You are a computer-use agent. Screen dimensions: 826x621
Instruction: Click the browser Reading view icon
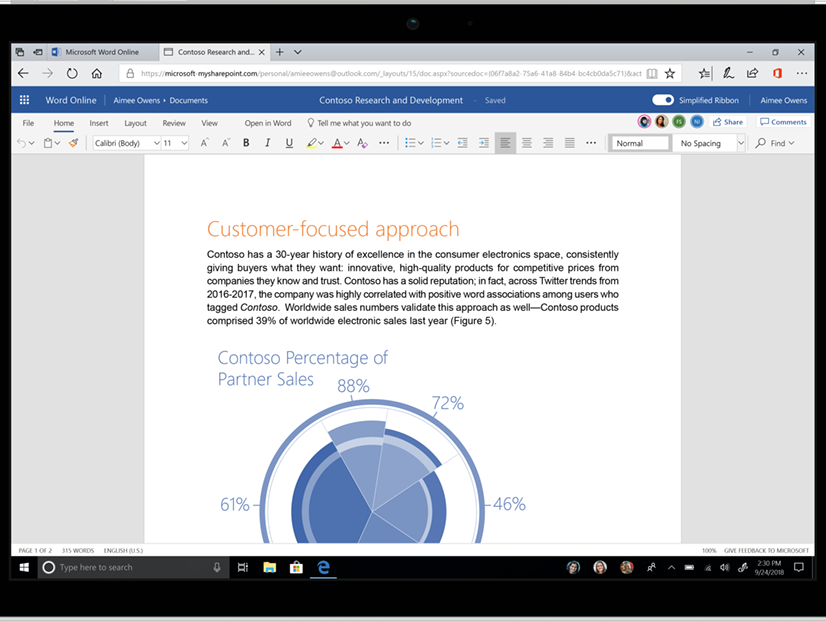(652, 74)
